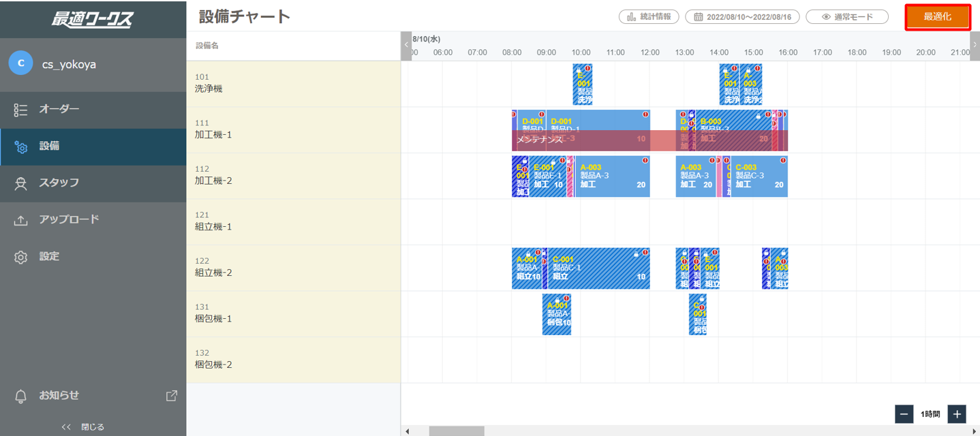Click the 8/10(水) date header
The image size is (980, 436).
[426, 40]
